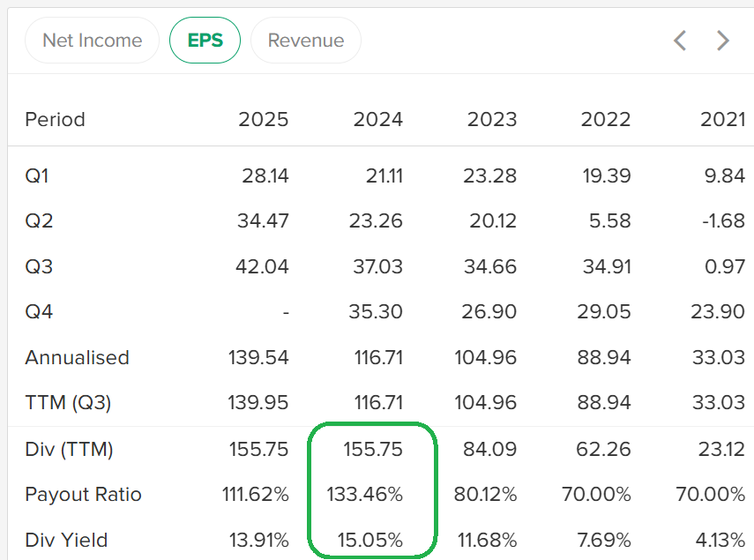
Task: Click the right chevron arrow to view next periods
Action: click(x=723, y=41)
